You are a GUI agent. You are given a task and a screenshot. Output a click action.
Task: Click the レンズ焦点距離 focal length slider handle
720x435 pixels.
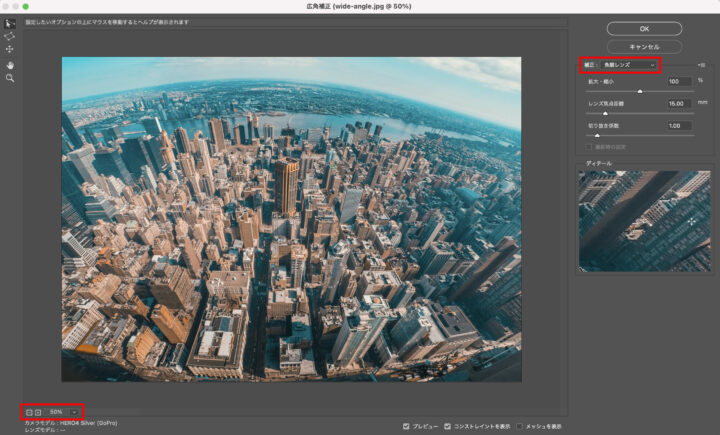(605, 113)
